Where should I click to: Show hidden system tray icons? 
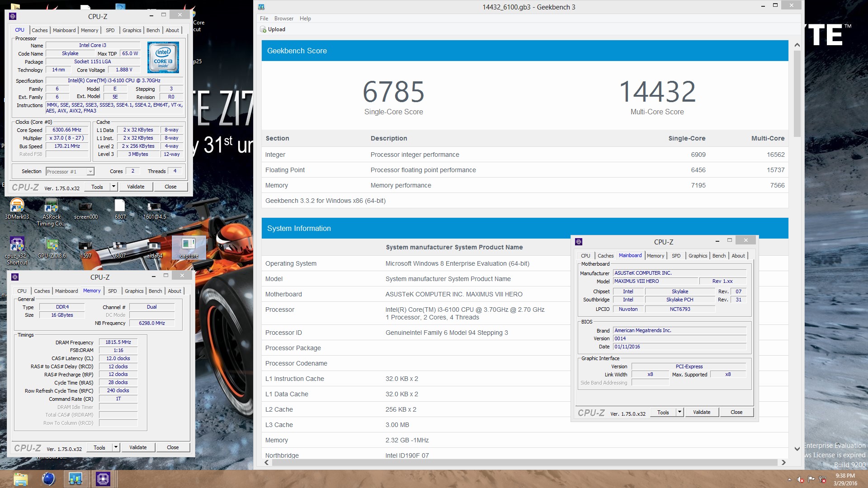[789, 479]
